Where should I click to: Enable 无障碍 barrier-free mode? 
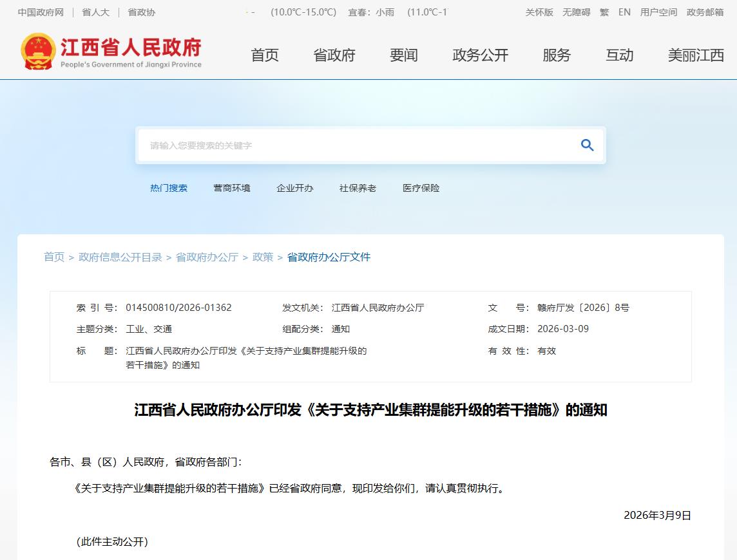coord(576,12)
